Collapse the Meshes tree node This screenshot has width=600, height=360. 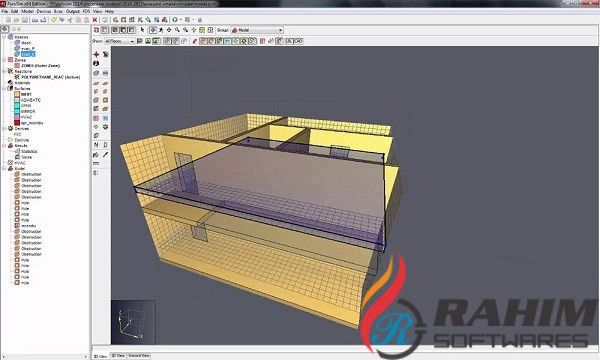4,37
